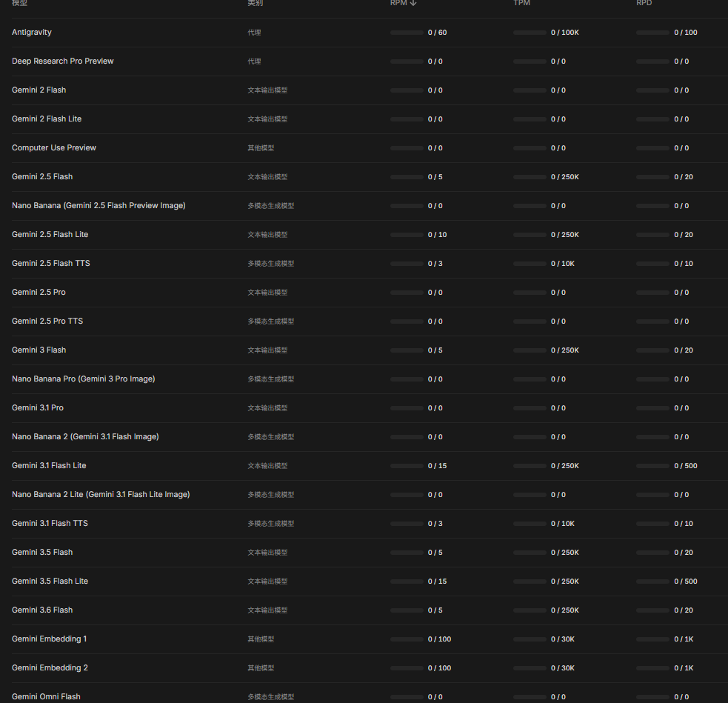Select the Gemini 3.1 Pro model name
This screenshot has height=703, width=728.
tap(38, 407)
